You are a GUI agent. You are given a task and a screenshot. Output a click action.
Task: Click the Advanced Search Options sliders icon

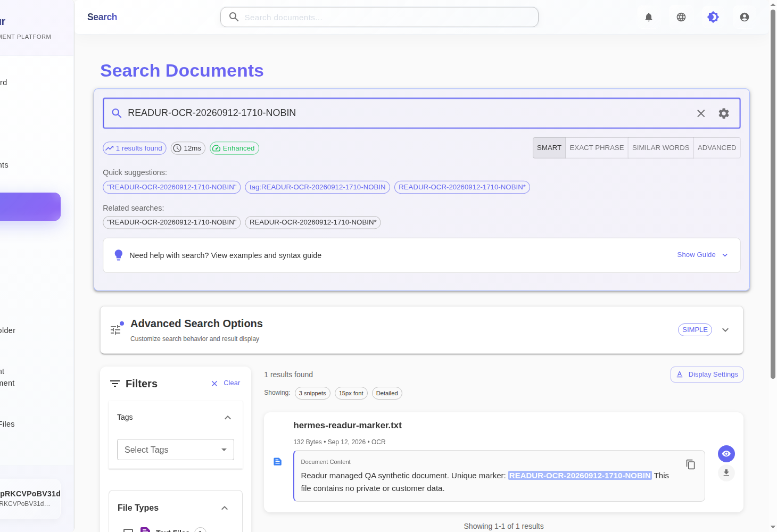pos(117,329)
